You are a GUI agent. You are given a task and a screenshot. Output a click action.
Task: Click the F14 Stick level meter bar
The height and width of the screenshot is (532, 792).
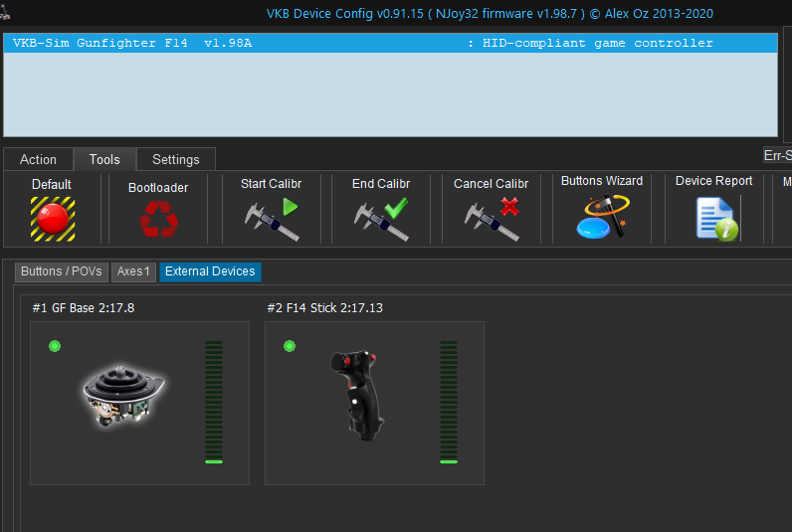click(x=449, y=403)
